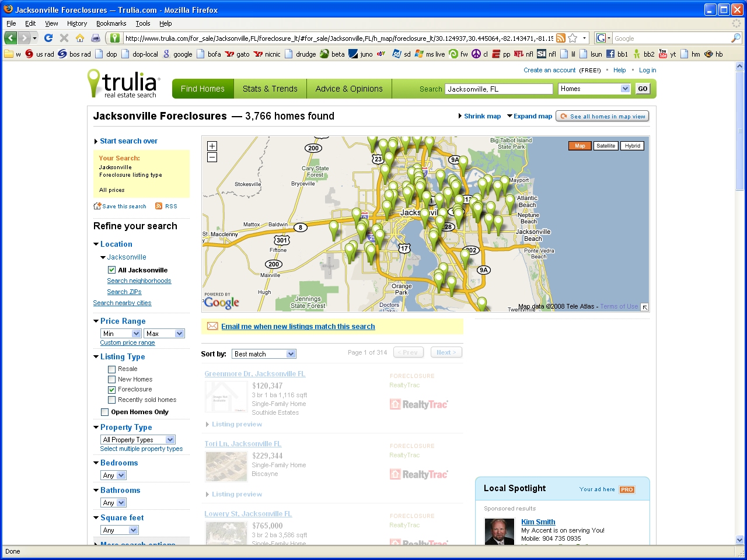The width and height of the screenshot is (747, 560).
Task: Open the Min price dropdown
Action: tap(121, 334)
